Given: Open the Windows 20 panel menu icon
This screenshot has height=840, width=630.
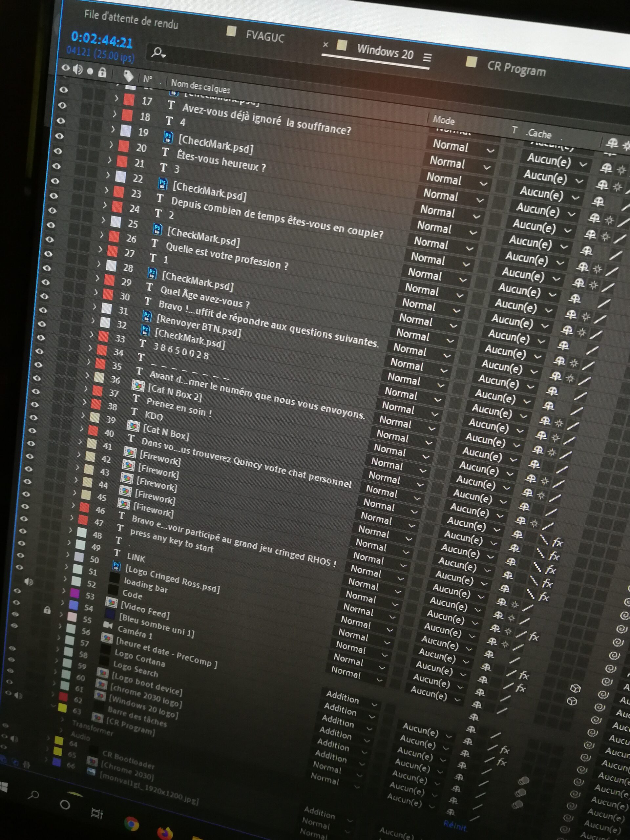Looking at the screenshot, I should tap(427, 57).
